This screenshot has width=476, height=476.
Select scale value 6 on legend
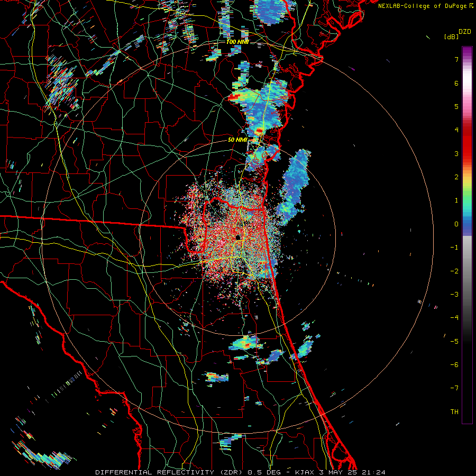coord(456,83)
